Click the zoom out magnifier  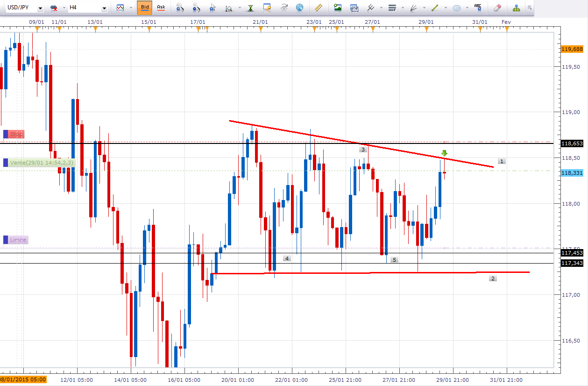196,8
